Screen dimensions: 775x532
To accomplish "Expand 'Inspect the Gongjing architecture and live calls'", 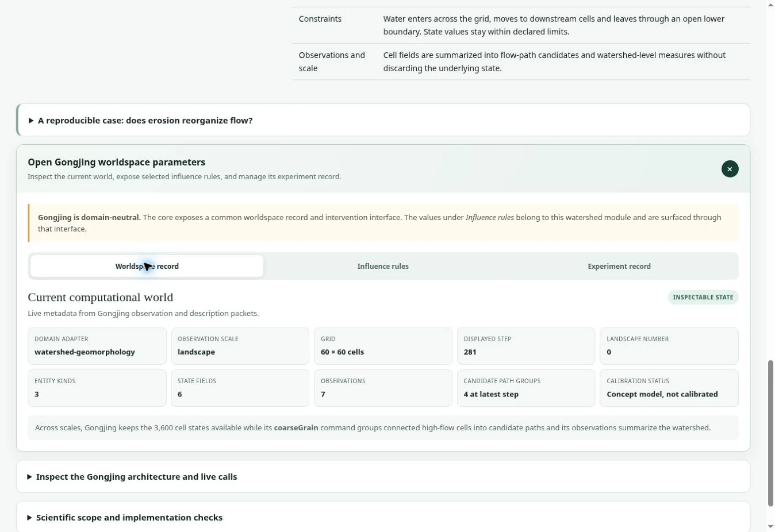I will pos(383,476).
